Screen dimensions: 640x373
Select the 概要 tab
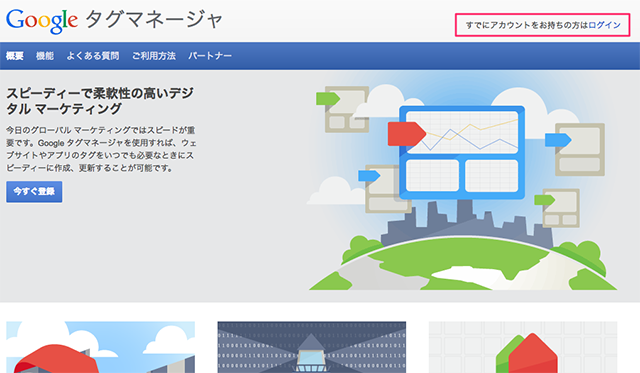[15, 56]
